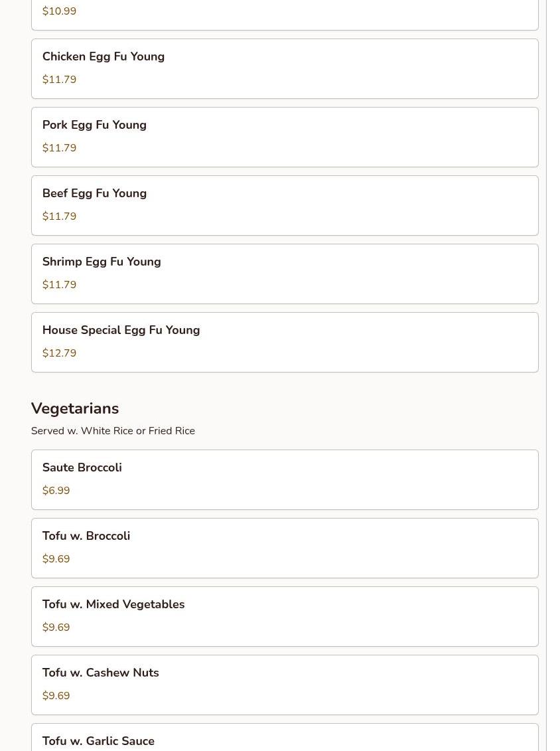The height and width of the screenshot is (751, 560).
Task: Click price under Tofu w. Cashew Nuts
Action: click(56, 696)
